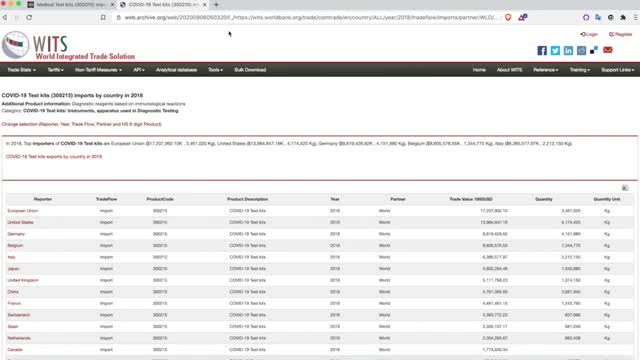Open the browser hamburger menu
The width and height of the screenshot is (640, 360).
click(x=636, y=17)
